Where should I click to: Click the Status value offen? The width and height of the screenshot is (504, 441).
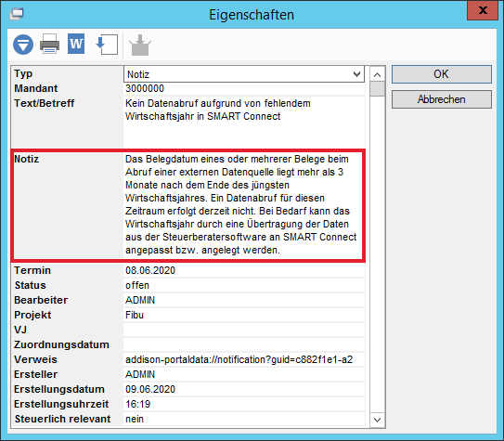[137, 285]
